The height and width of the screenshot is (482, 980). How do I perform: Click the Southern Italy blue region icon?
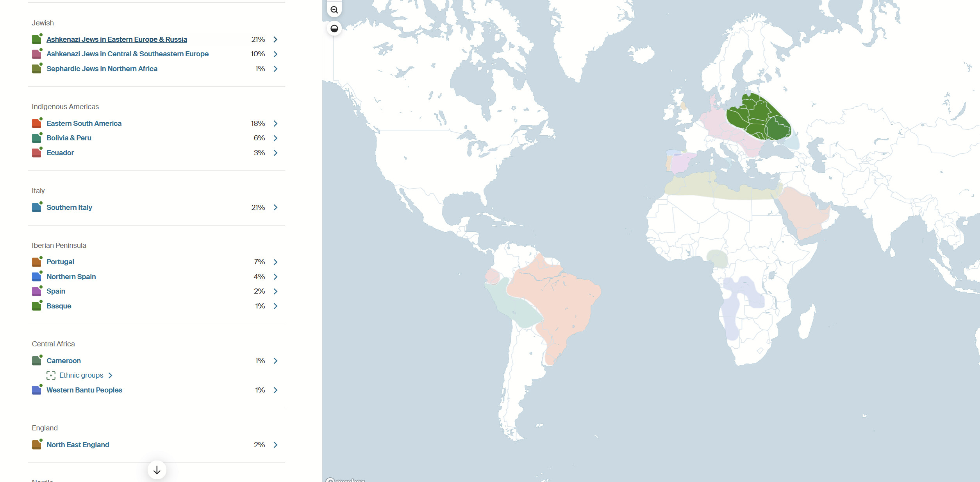(x=37, y=208)
